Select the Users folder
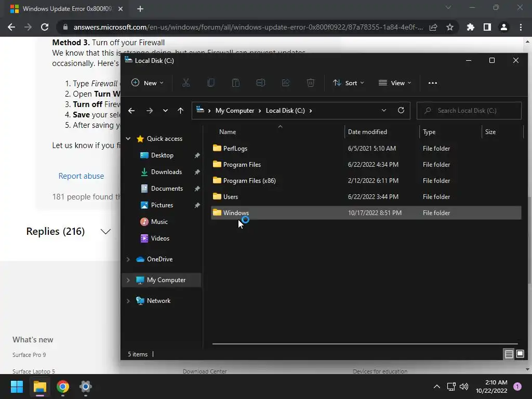This screenshot has width=532, height=399. (366, 197)
